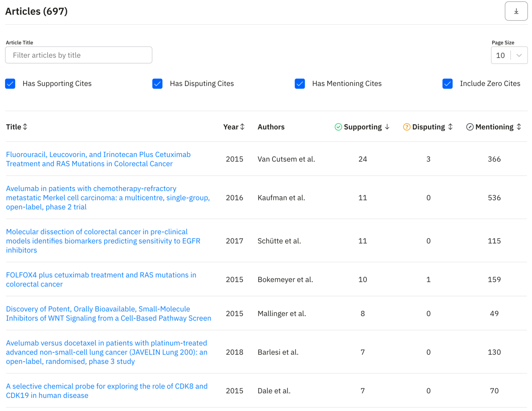
Task: Disable the Has Disputing Cites filter
Action: click(157, 84)
